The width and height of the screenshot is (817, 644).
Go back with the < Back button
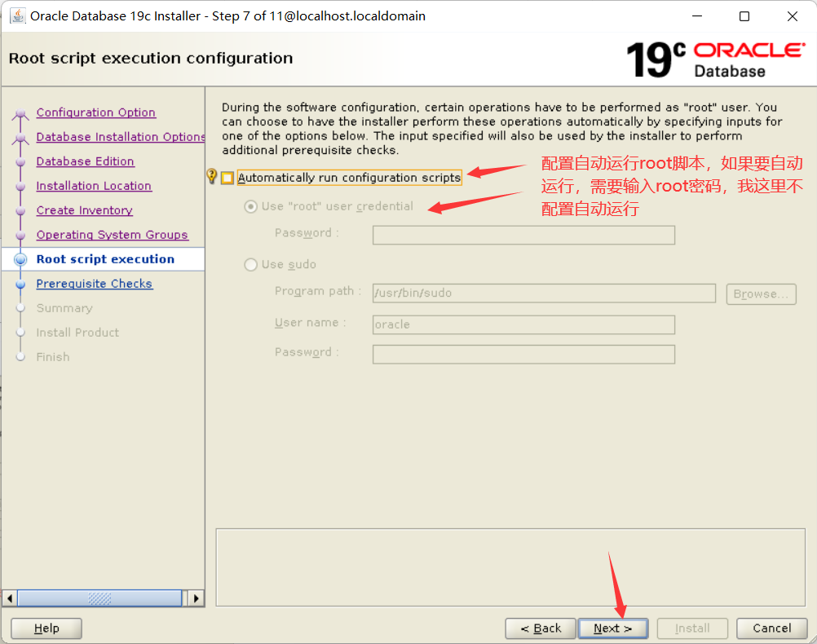click(x=541, y=629)
